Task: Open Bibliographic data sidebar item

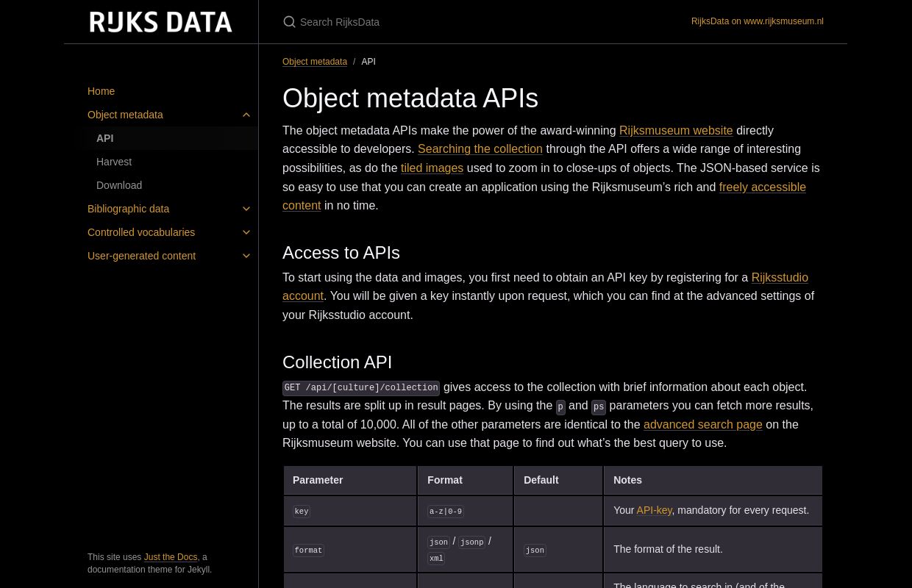Action: (x=128, y=209)
